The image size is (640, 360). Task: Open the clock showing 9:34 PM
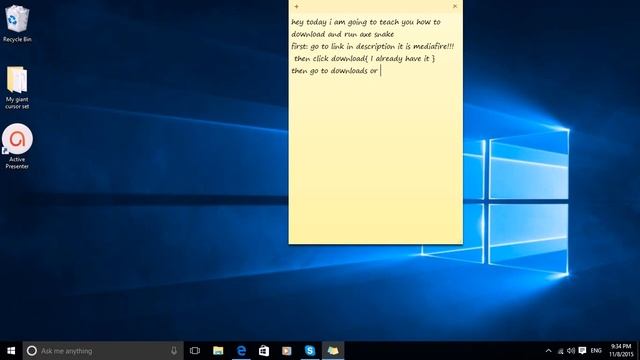621,351
